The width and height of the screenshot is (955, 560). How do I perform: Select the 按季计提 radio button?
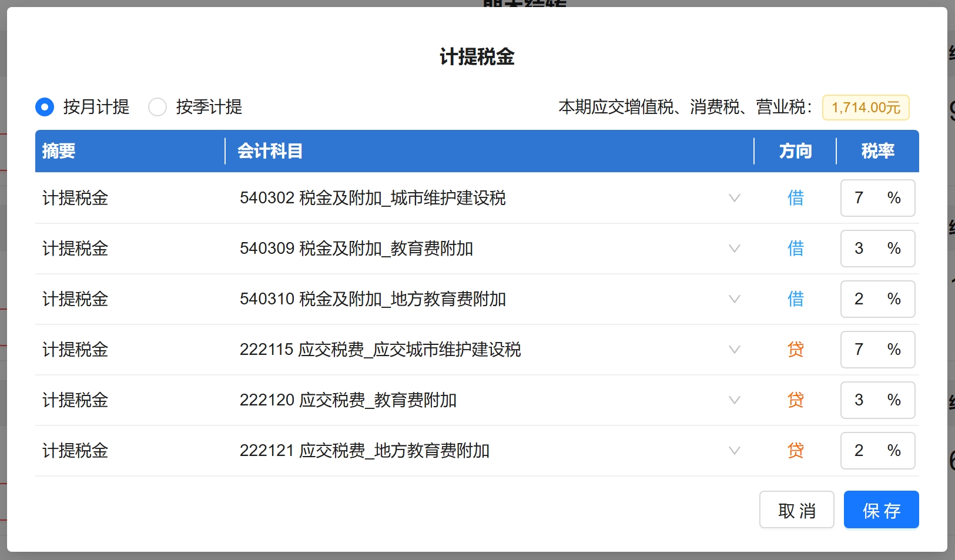[158, 107]
